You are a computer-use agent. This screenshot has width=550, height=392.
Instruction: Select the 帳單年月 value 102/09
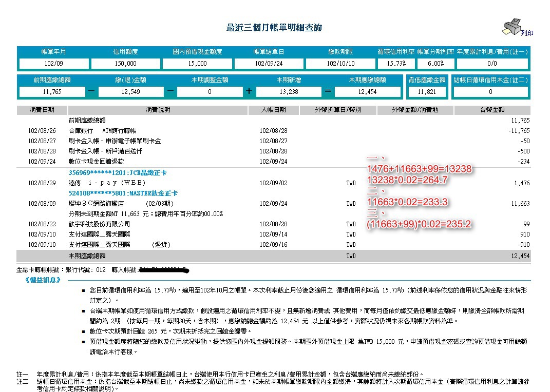pos(54,64)
